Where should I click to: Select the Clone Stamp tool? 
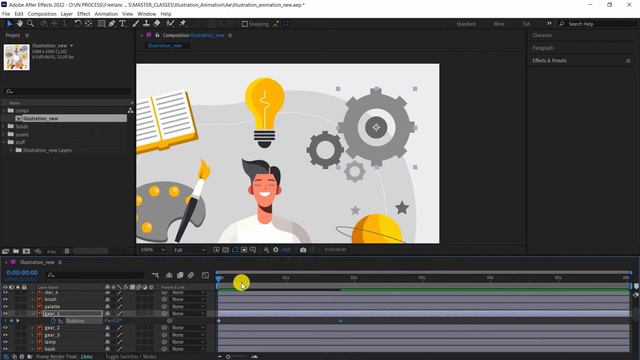click(146, 24)
